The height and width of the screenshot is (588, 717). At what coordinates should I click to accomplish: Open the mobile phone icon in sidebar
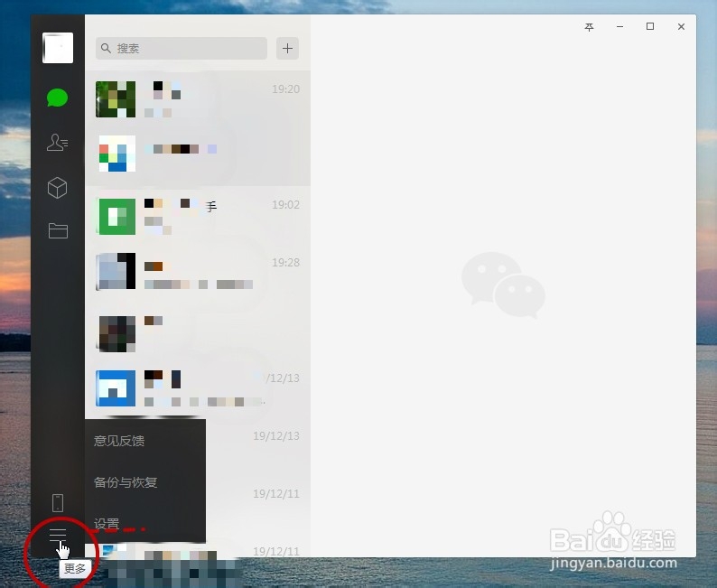pos(58,502)
